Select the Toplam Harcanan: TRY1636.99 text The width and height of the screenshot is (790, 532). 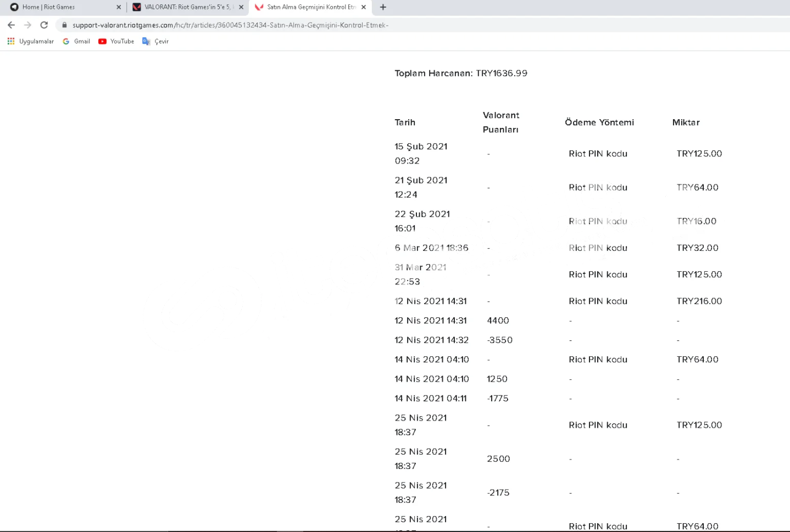(461, 73)
